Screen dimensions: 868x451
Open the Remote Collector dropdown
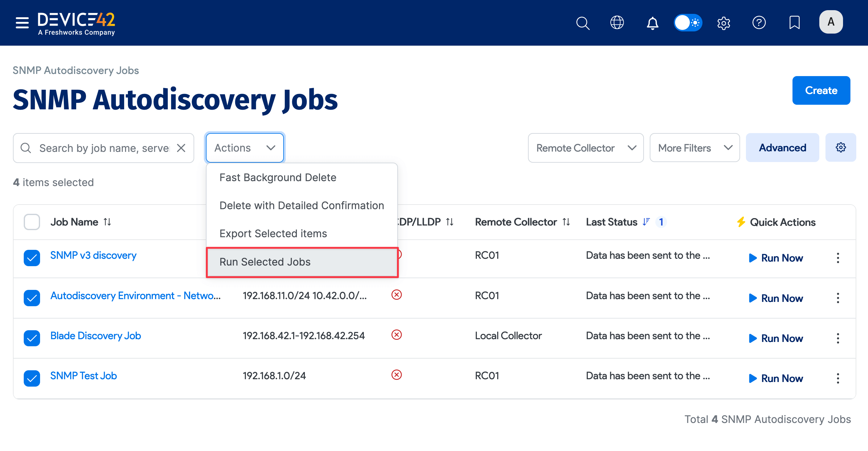tap(586, 148)
